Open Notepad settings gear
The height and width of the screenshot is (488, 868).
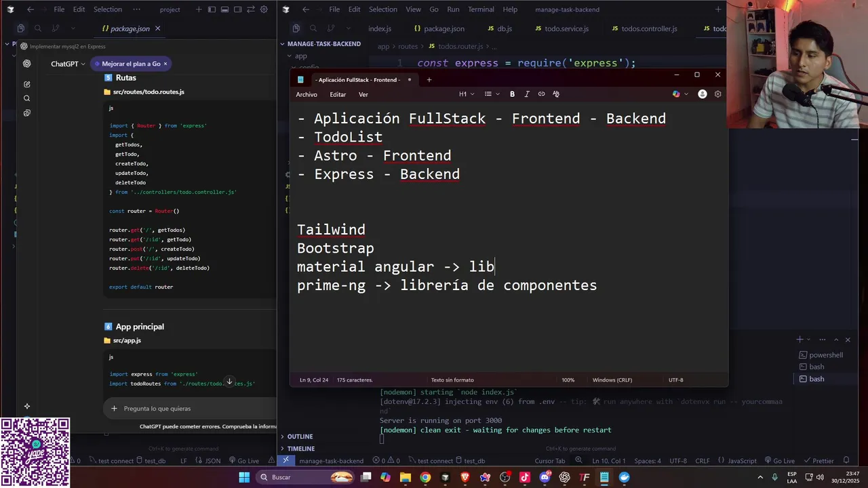718,94
